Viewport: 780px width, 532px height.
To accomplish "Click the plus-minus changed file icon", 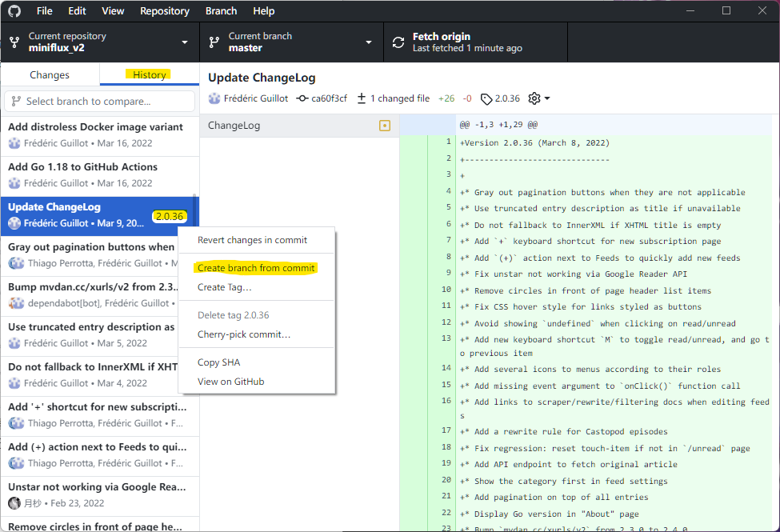I will coord(362,98).
